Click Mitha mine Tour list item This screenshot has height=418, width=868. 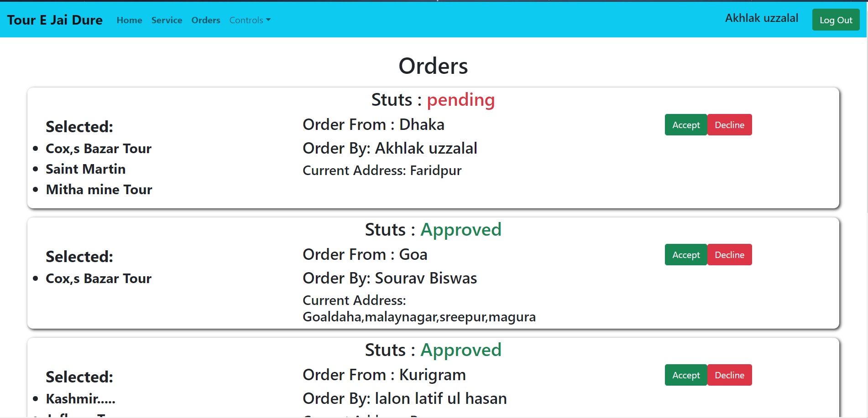[99, 190]
